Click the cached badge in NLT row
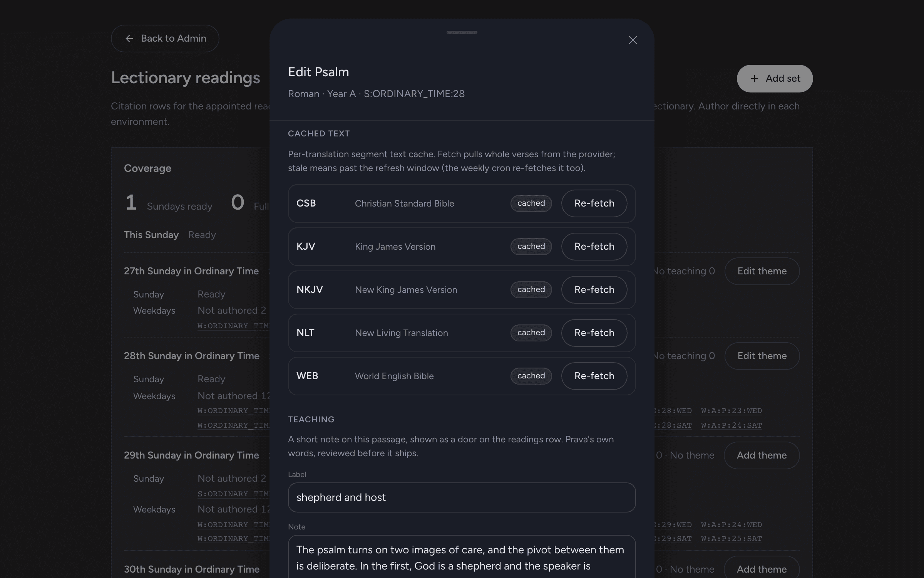Viewport: 924px width, 578px height. pyautogui.click(x=531, y=333)
